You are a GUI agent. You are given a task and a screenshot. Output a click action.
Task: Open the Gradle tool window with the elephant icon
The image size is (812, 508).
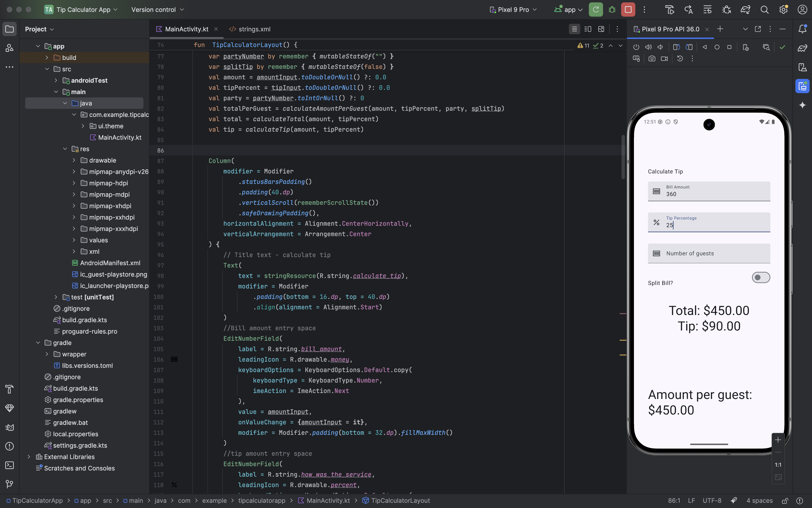click(802, 48)
